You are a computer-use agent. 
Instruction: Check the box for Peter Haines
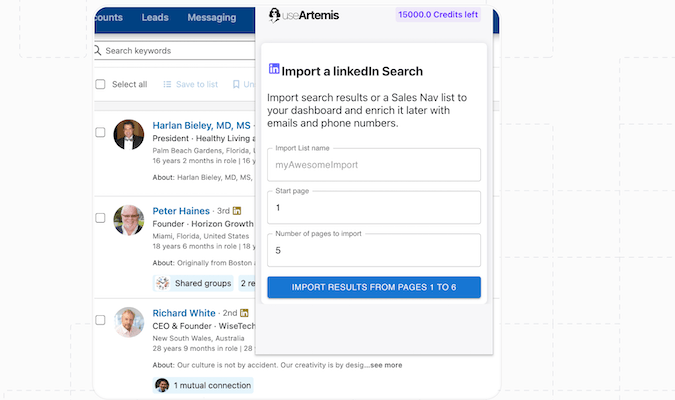coord(100,218)
